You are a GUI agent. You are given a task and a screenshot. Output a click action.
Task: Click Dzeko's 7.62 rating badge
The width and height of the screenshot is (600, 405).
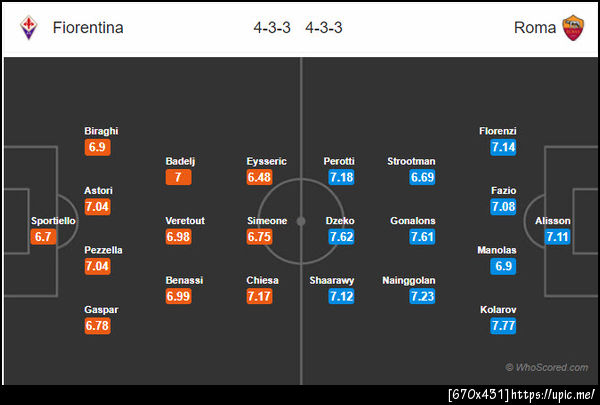(343, 237)
